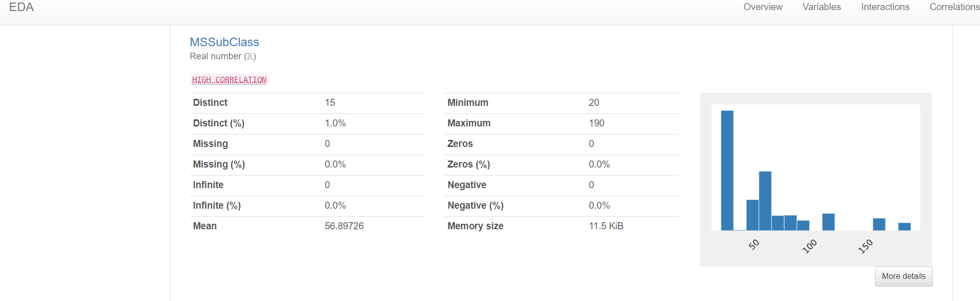Viewport: 980px width, 301px height.
Task: Go to the Variables navbar link
Action: 821,7
